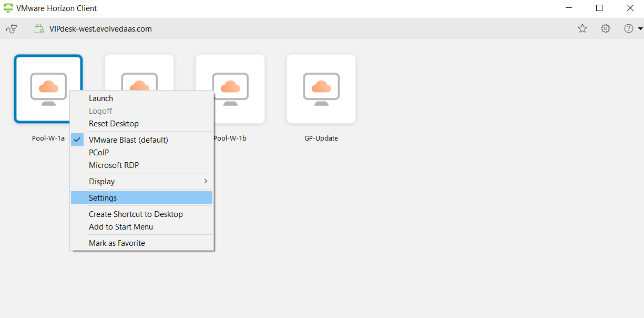Minimize the Horizon Client window
This screenshot has height=318, width=644.
click(569, 8)
